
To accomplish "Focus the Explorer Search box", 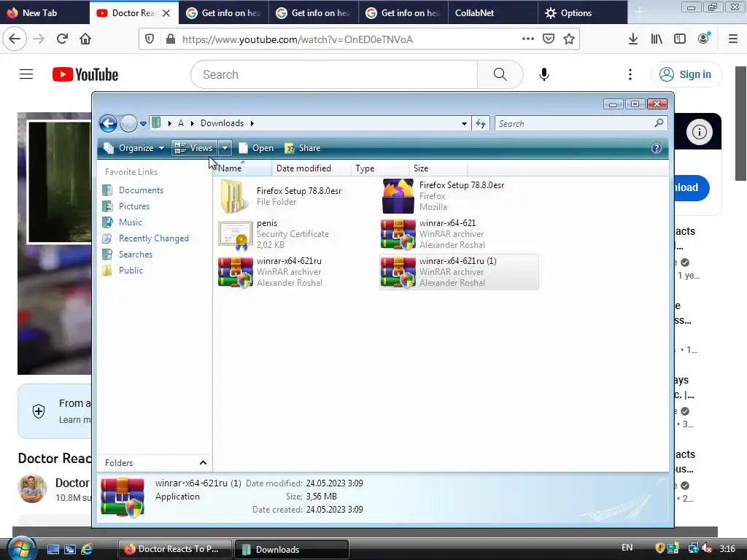I will [x=575, y=124].
